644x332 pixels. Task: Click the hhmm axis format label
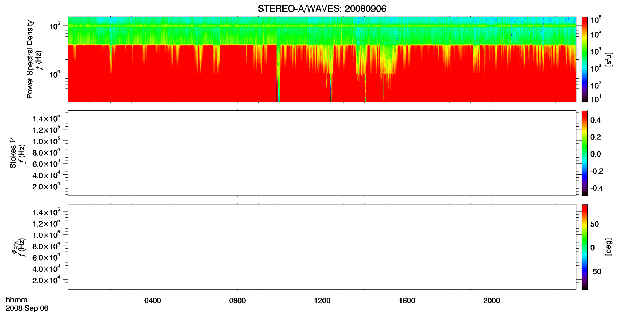click(x=17, y=300)
